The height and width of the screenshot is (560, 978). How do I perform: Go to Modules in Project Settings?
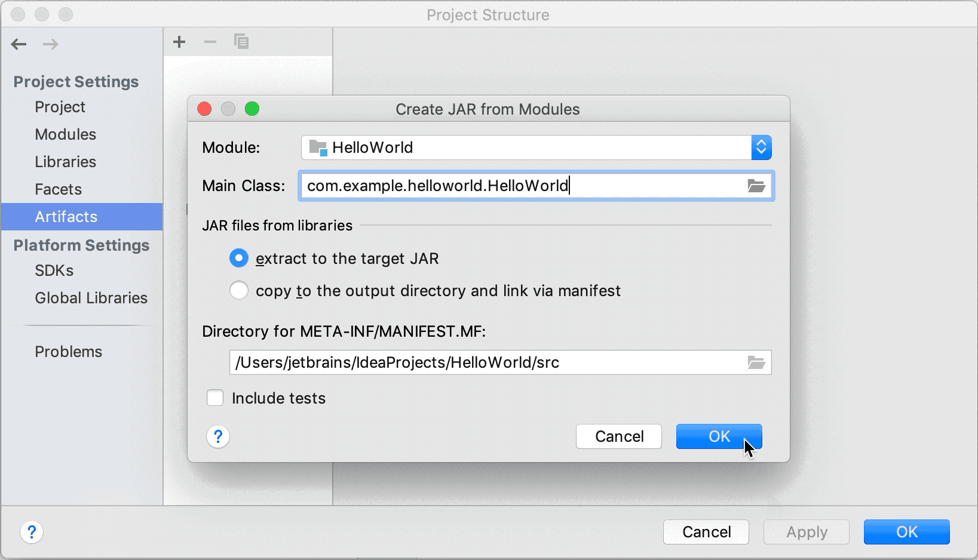[65, 134]
